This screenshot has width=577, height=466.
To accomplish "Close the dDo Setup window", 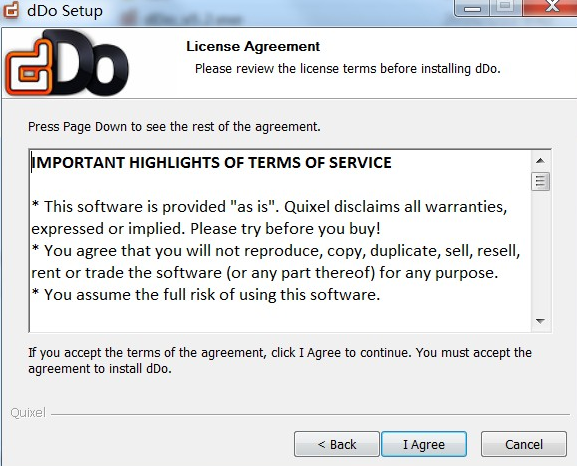I will click(x=550, y=8).
